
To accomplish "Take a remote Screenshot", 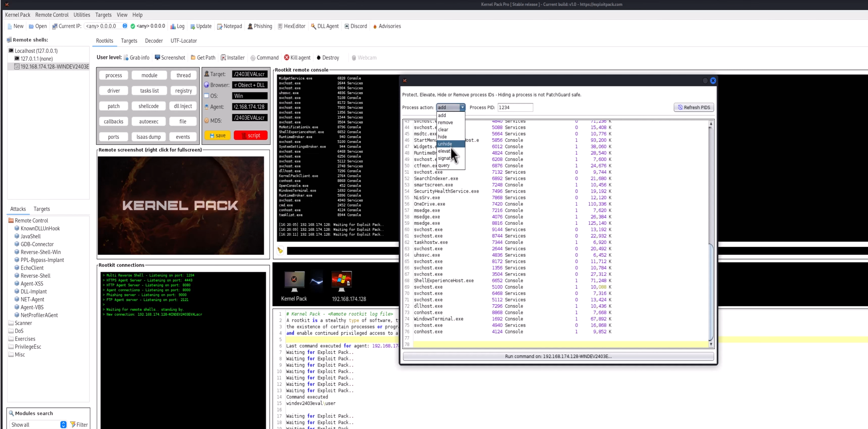I will tap(170, 58).
